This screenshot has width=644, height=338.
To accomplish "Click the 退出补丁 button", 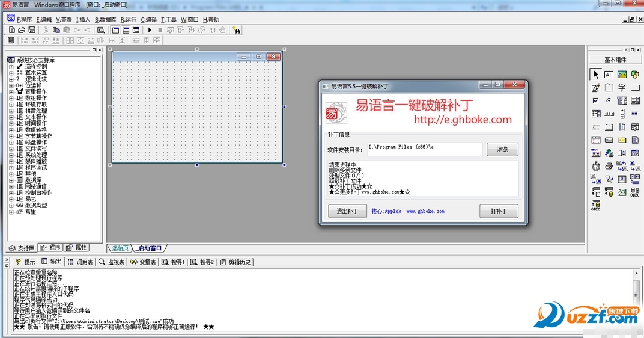I will 347,211.
